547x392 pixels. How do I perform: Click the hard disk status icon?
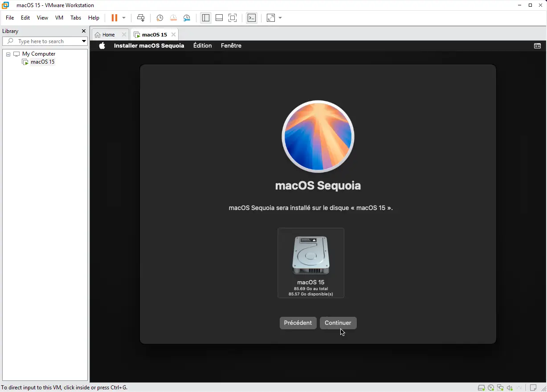tap(481, 388)
